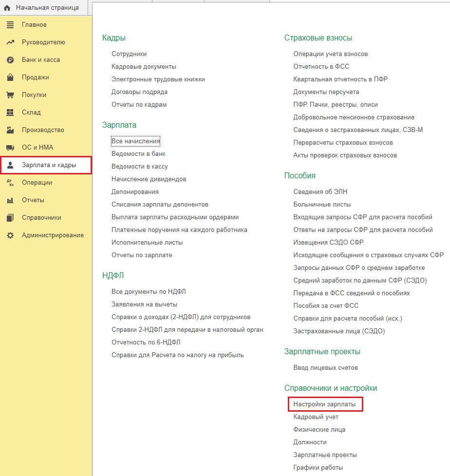The image size is (450, 476).
Task: Open Операции учета взносов
Action: tap(331, 54)
